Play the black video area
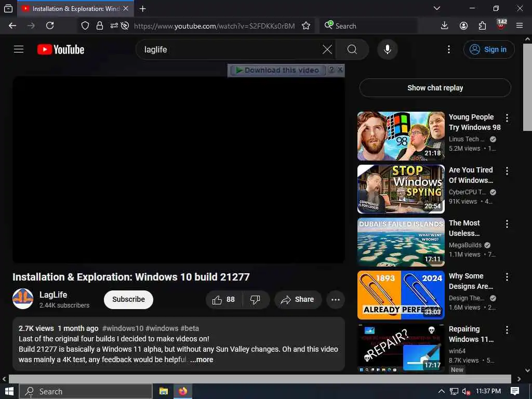532x399 pixels. [179, 170]
